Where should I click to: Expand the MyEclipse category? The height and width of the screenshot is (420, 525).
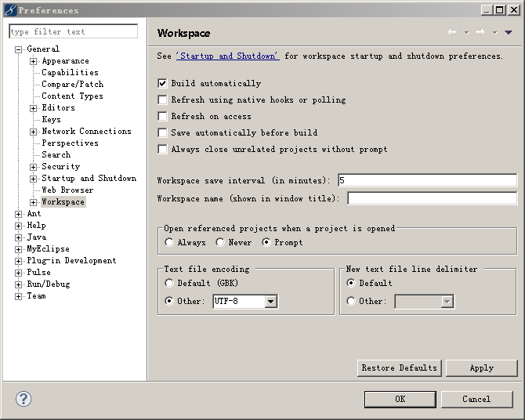pyautogui.click(x=19, y=249)
